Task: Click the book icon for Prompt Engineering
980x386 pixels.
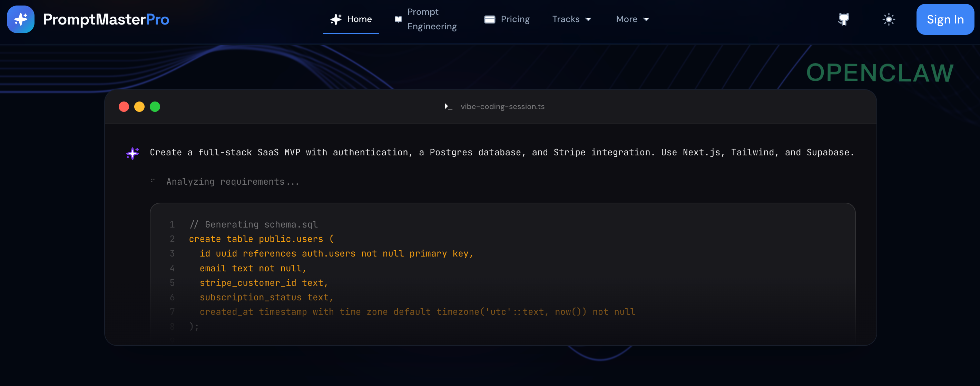Action: click(398, 19)
